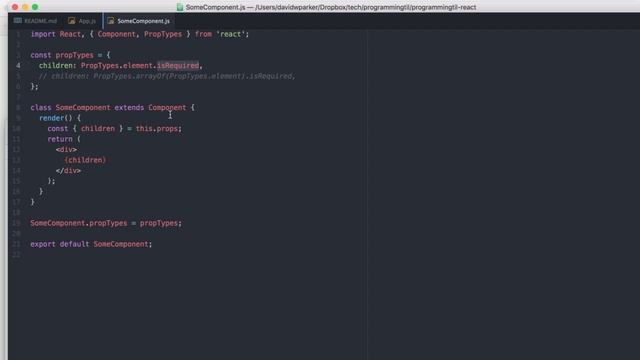This screenshot has width=640, height=360.
Task: Select the SomeComponent.js tab
Action: pos(139,21)
